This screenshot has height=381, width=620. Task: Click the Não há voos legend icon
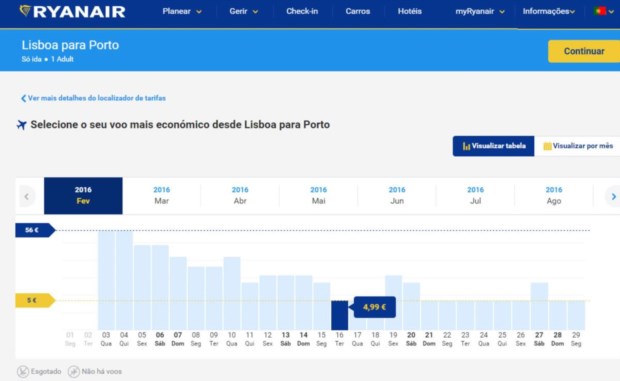pos(74,372)
